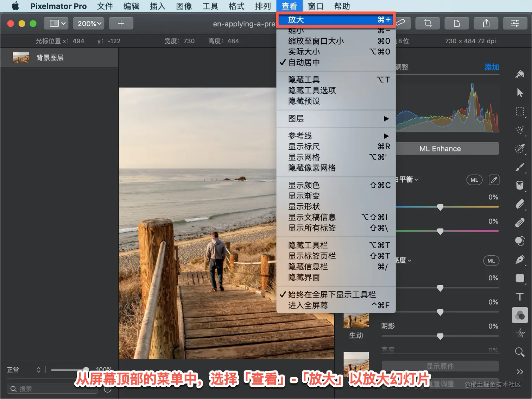The width and height of the screenshot is (532, 399).
Task: Expand more tools with the double chevron
Action: pos(520,372)
